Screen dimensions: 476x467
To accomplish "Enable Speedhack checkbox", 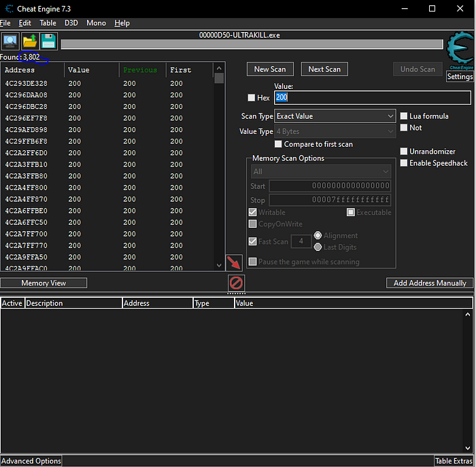I will click(x=404, y=163).
